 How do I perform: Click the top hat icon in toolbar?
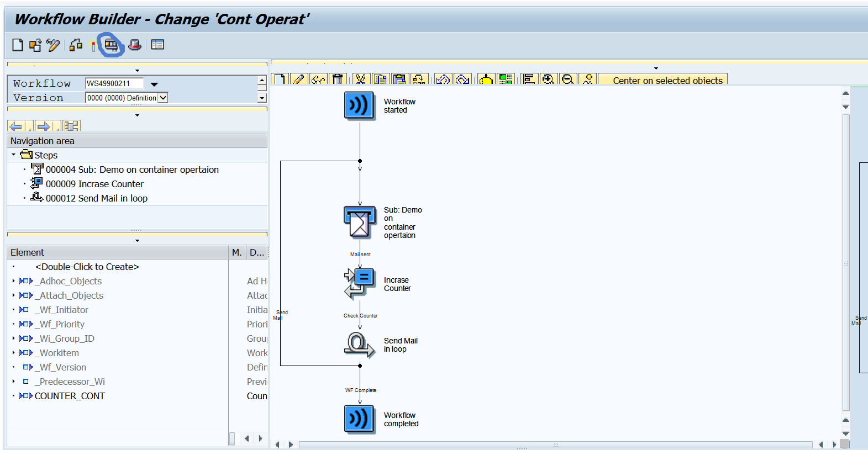[x=135, y=45]
